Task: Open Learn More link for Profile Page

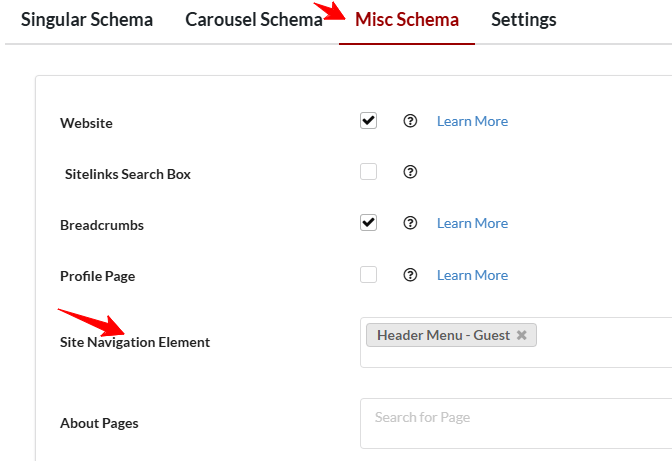Action: (472, 275)
